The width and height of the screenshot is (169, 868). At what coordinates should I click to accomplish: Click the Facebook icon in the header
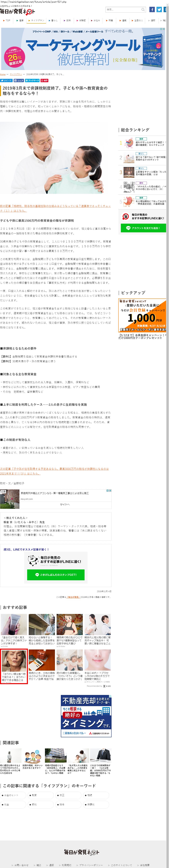point(152,10)
